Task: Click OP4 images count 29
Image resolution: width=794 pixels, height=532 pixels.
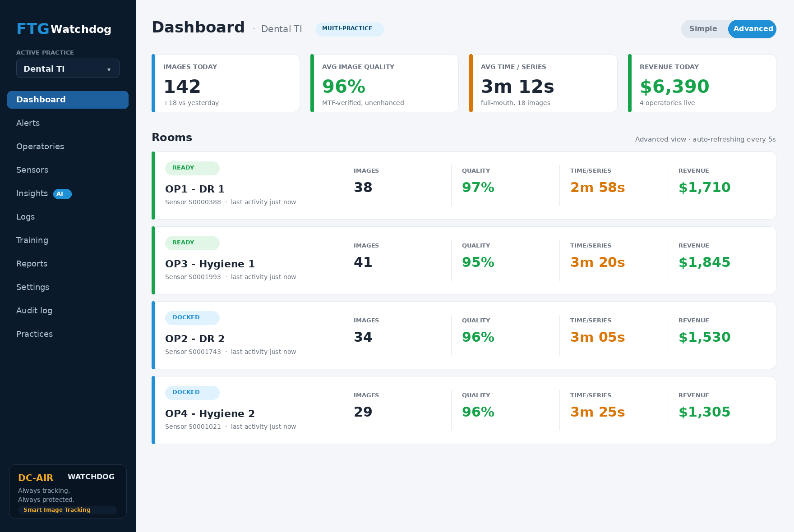Action: pos(363,412)
